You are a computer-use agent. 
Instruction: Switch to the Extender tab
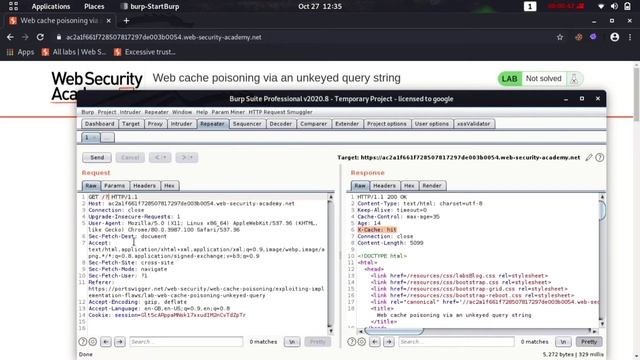347,124
